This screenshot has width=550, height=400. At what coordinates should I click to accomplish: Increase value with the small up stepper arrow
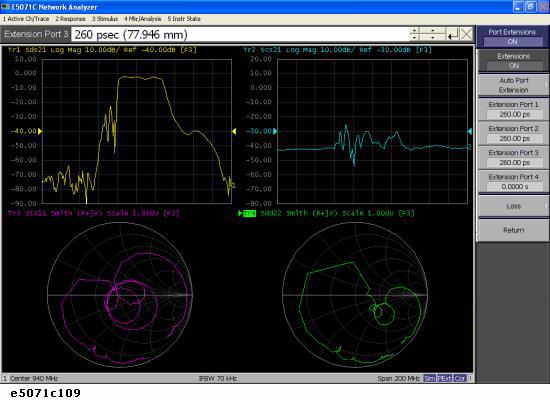tap(414, 31)
